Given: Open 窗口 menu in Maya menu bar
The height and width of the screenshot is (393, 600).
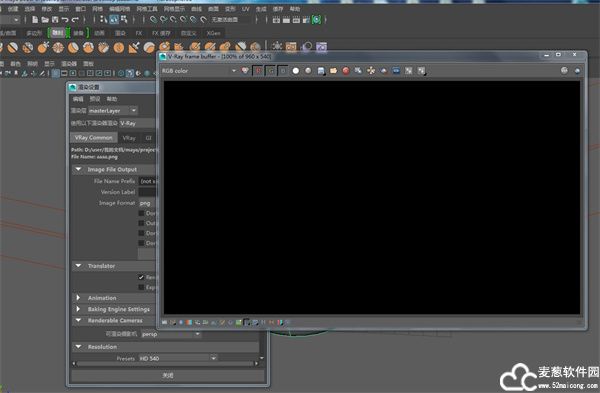Looking at the screenshot, I should coord(80,9).
